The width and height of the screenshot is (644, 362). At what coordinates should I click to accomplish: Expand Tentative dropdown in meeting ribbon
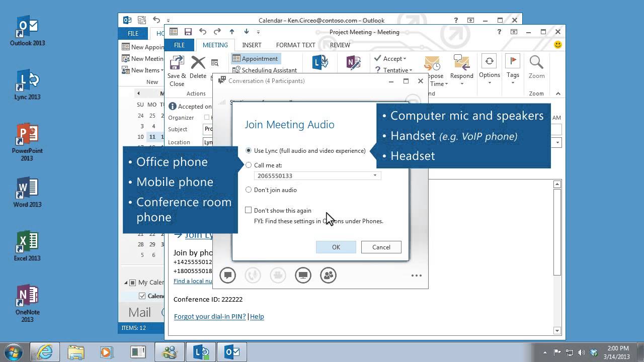pos(411,70)
